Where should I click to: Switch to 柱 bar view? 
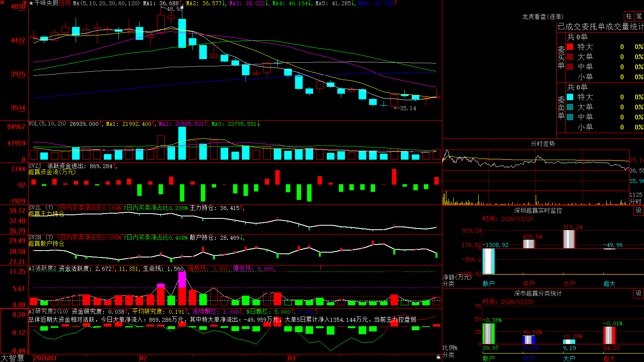click(x=629, y=16)
